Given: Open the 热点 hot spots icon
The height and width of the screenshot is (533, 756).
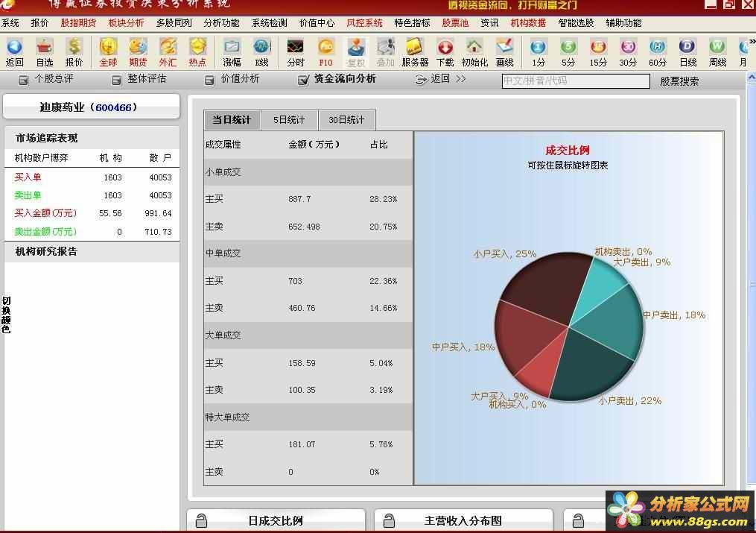Looking at the screenshot, I should [197, 53].
